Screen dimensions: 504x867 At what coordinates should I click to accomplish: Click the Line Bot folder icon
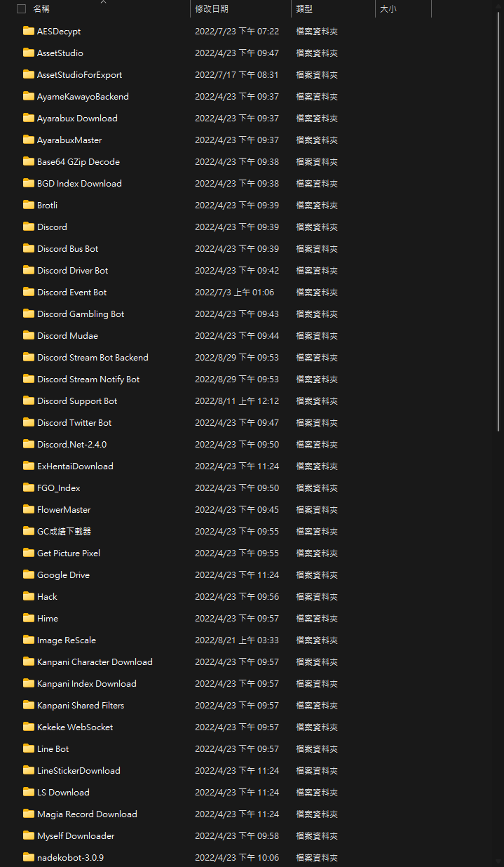[28, 748]
